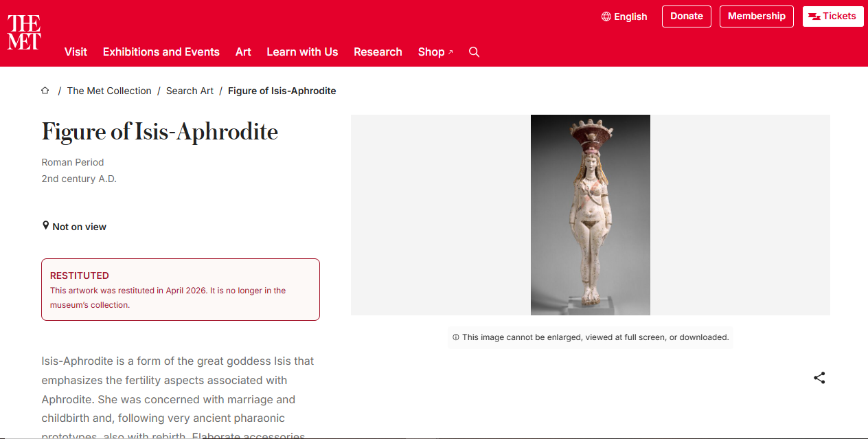The height and width of the screenshot is (439, 868).
Task: Expand the Art navigation menu
Action: [243, 52]
